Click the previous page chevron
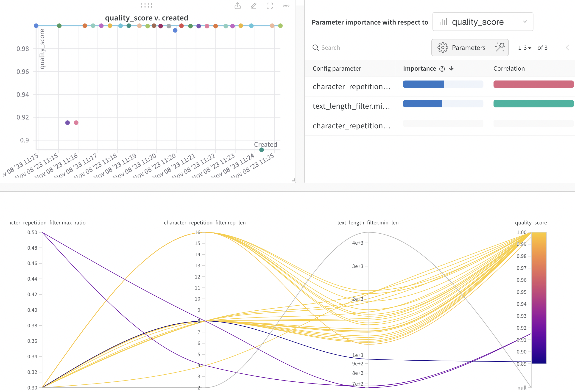Image resolution: width=575 pixels, height=392 pixels. (x=567, y=48)
